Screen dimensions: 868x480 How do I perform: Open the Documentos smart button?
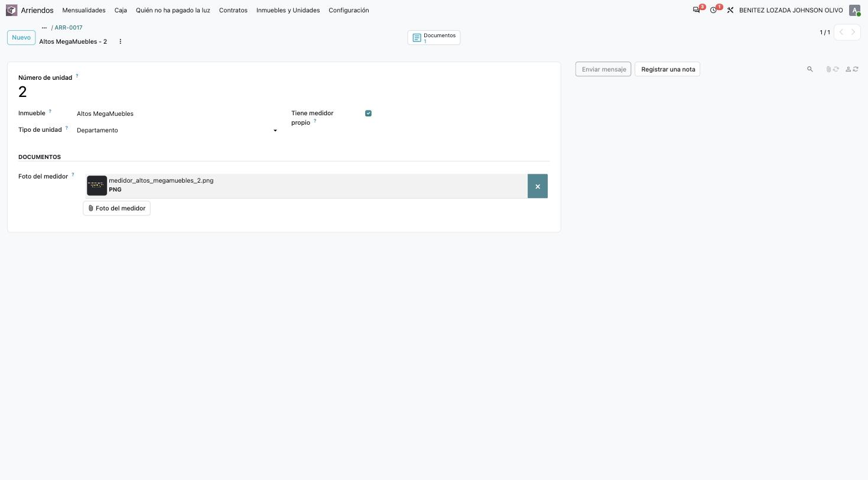[434, 38]
